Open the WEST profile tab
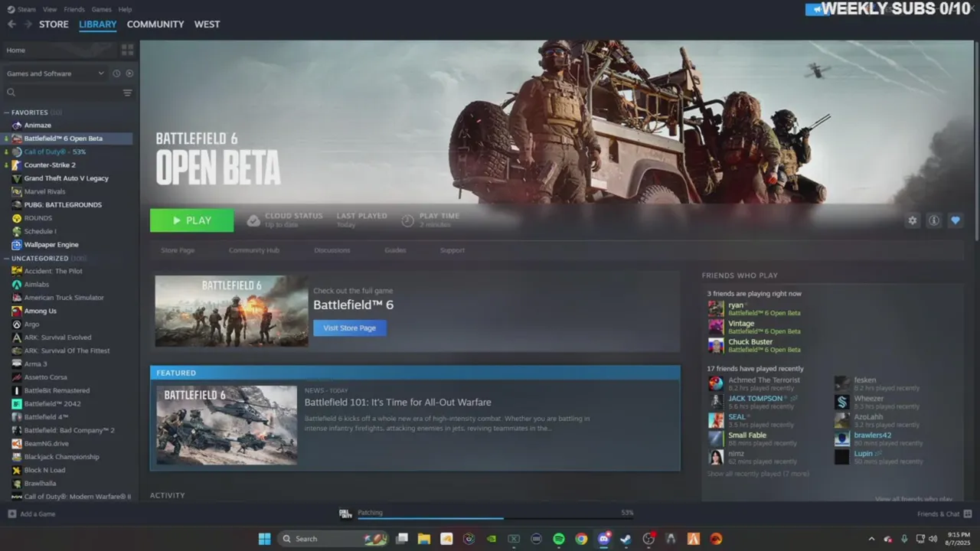Image resolution: width=980 pixels, height=551 pixels. click(x=207, y=24)
